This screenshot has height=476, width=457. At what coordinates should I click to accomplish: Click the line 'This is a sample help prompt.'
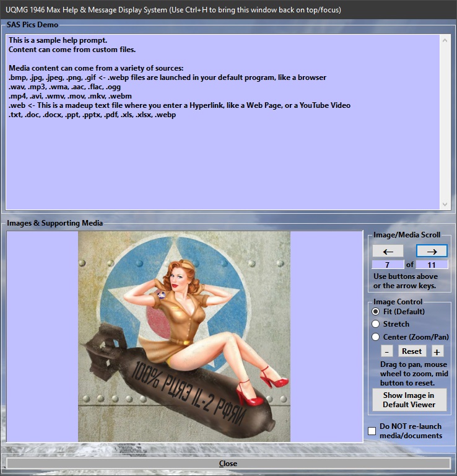click(x=58, y=40)
